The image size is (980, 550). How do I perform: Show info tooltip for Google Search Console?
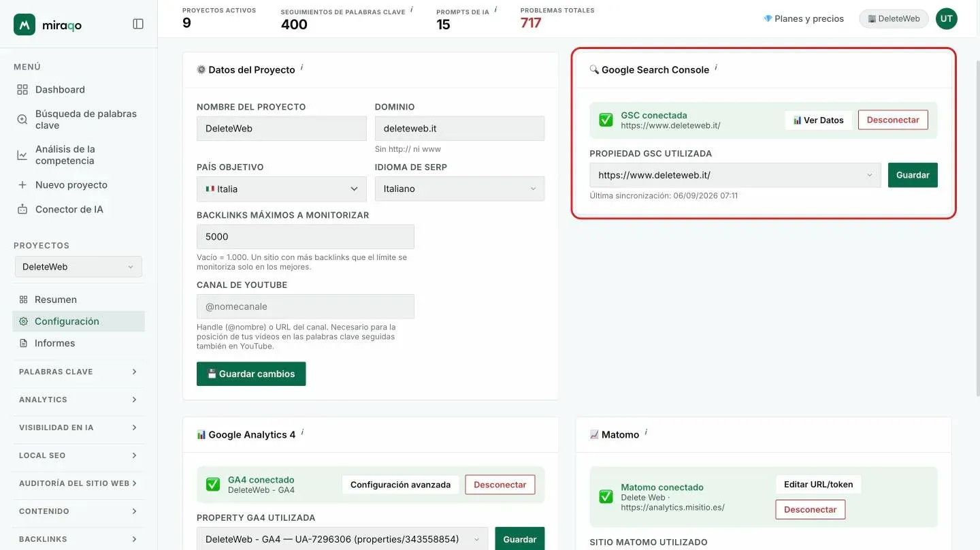coord(716,67)
